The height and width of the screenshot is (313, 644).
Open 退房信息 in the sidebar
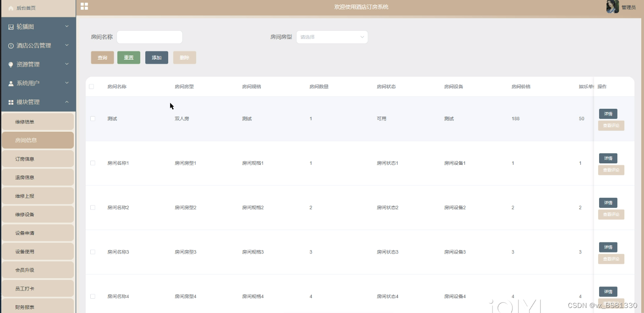click(x=38, y=177)
